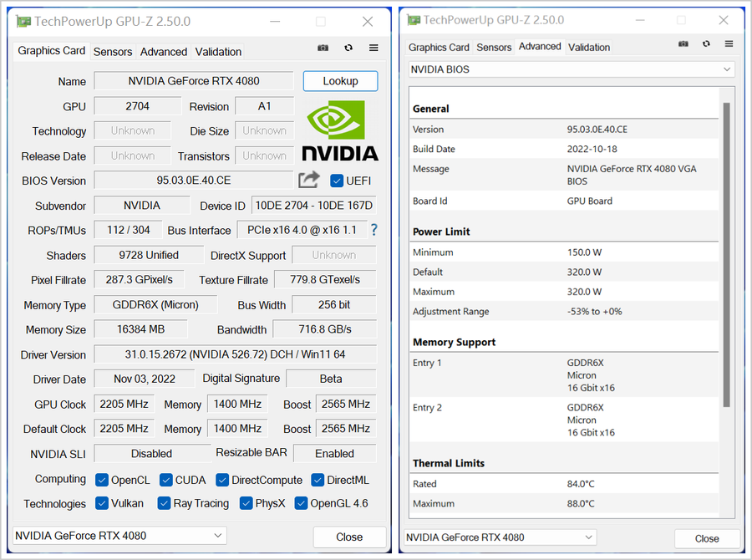
Task: Open the hamburger menu in left window
Action: pyautogui.click(x=373, y=48)
